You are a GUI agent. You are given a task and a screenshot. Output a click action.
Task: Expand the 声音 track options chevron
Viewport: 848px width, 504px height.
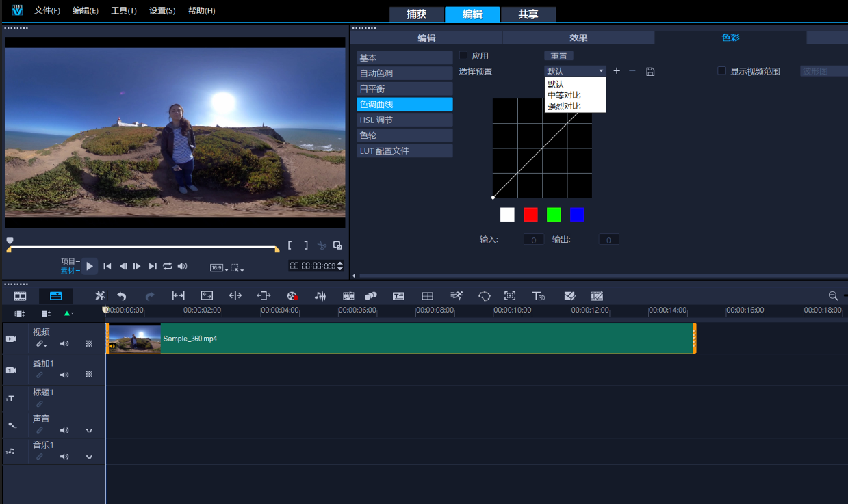(x=89, y=431)
